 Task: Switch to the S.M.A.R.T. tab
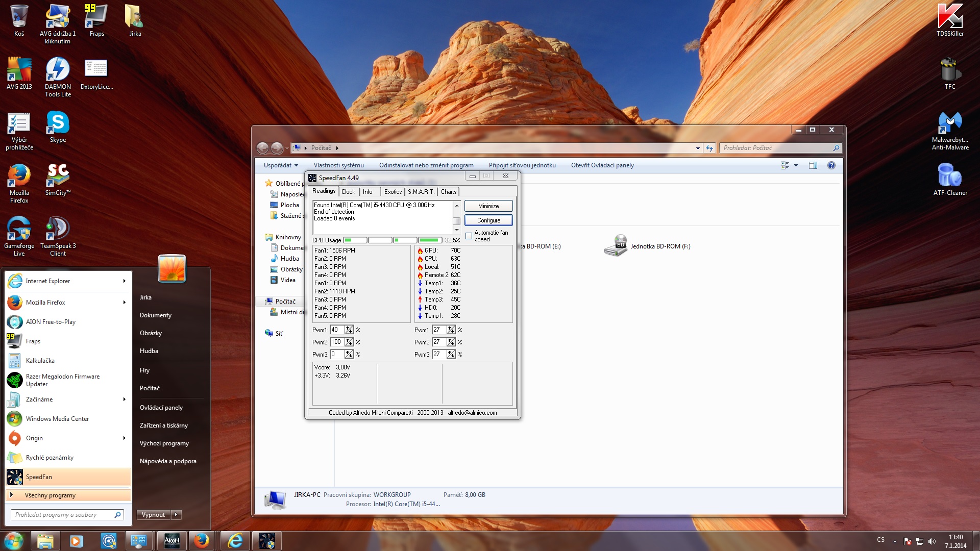pos(421,192)
